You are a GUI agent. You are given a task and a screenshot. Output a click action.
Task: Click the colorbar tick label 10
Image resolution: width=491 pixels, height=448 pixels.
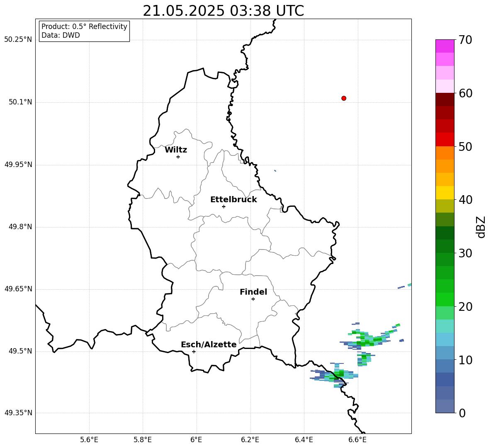[x=465, y=360]
